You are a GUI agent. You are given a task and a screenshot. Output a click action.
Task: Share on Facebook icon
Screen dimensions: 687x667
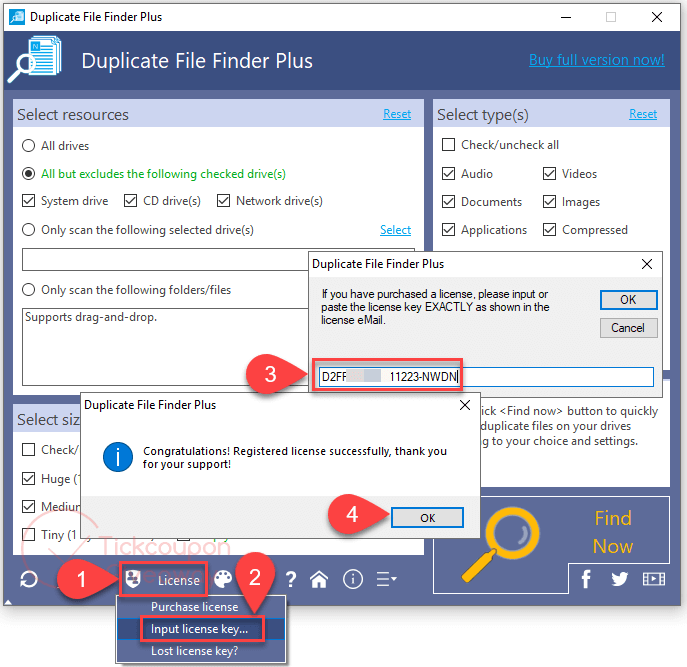(x=586, y=579)
